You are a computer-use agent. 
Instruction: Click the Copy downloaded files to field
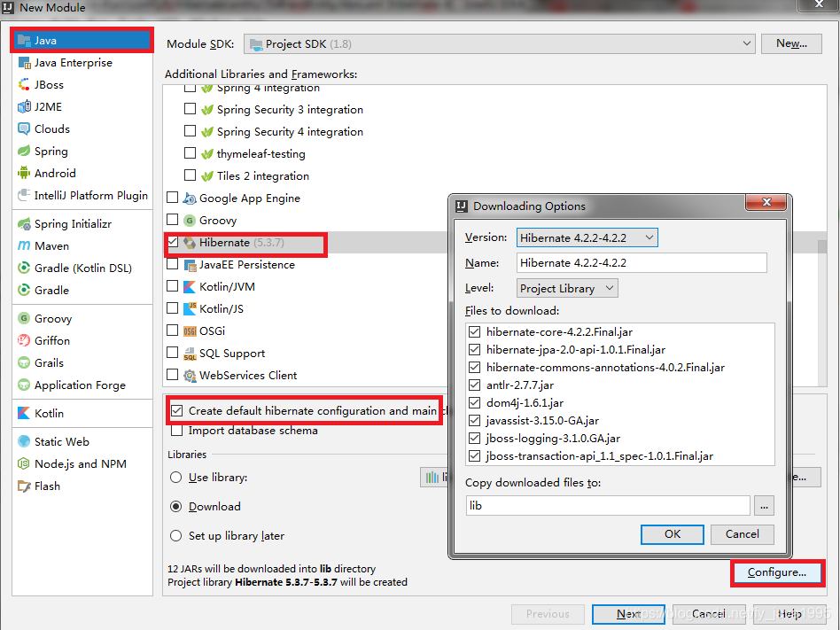point(608,506)
